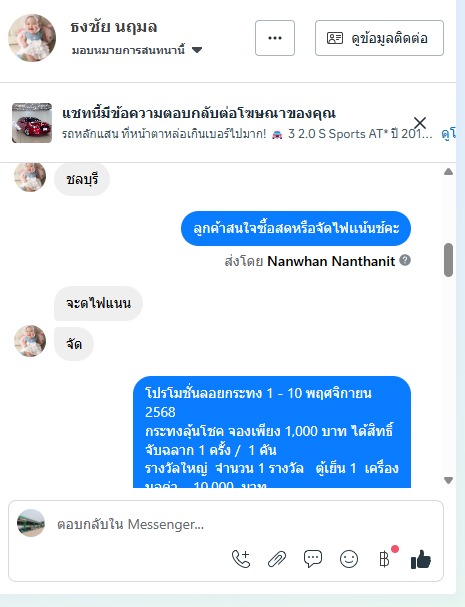Click the ธงชัย นฤมล contact name

click(x=113, y=27)
